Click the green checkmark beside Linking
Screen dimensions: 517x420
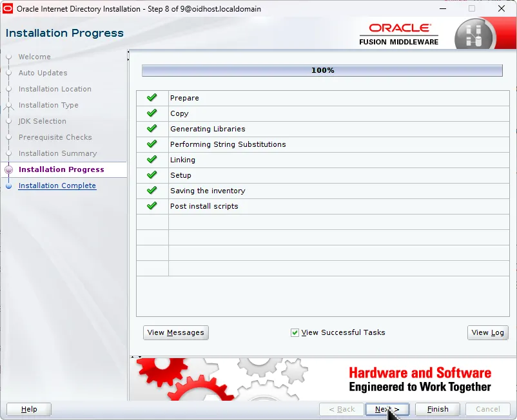click(152, 160)
